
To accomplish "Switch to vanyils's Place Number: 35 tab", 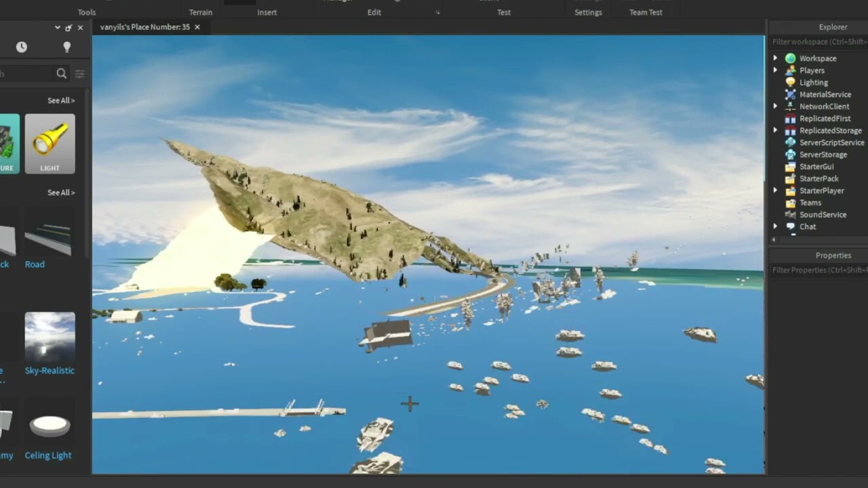I will click(x=145, y=27).
